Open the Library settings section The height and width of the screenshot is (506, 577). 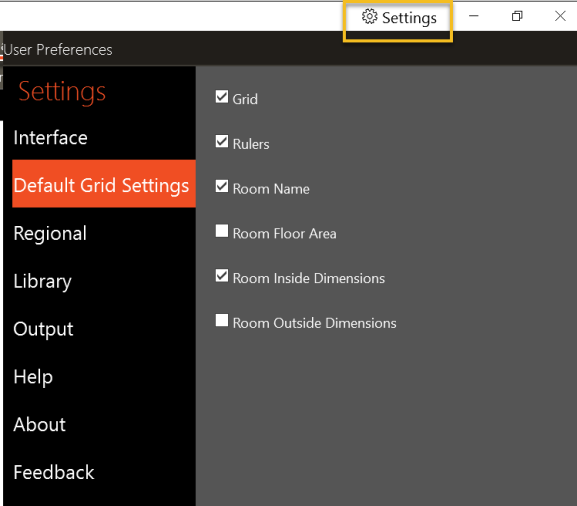42,282
